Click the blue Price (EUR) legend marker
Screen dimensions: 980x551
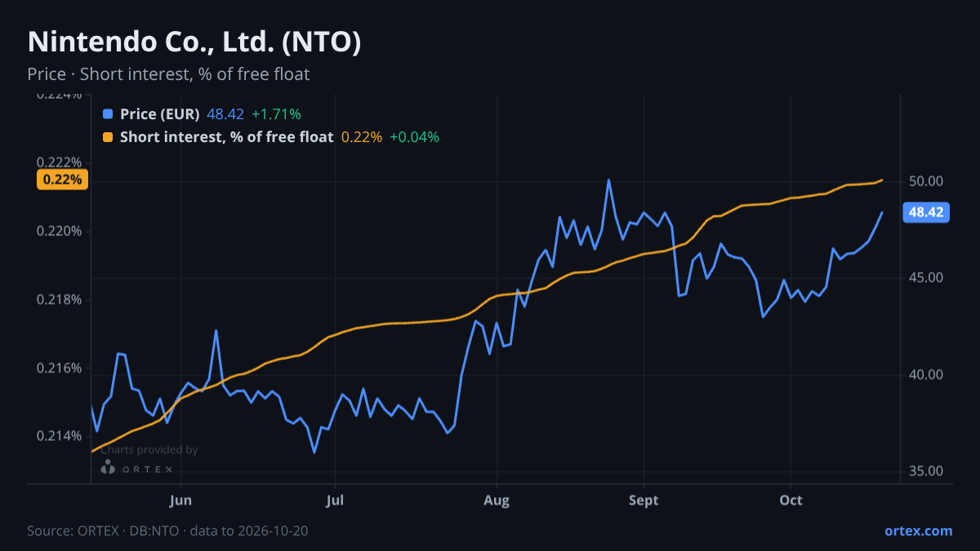(108, 114)
